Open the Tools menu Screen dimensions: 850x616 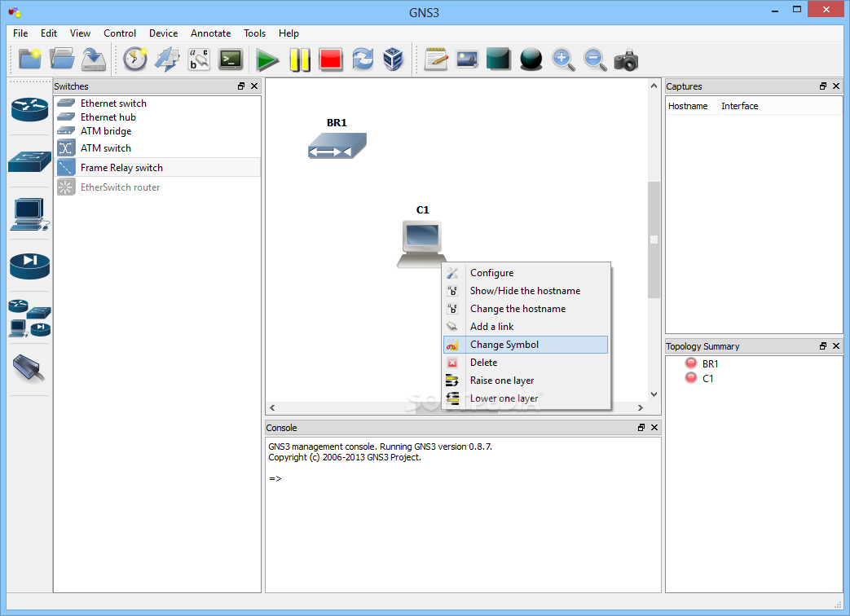(x=254, y=33)
